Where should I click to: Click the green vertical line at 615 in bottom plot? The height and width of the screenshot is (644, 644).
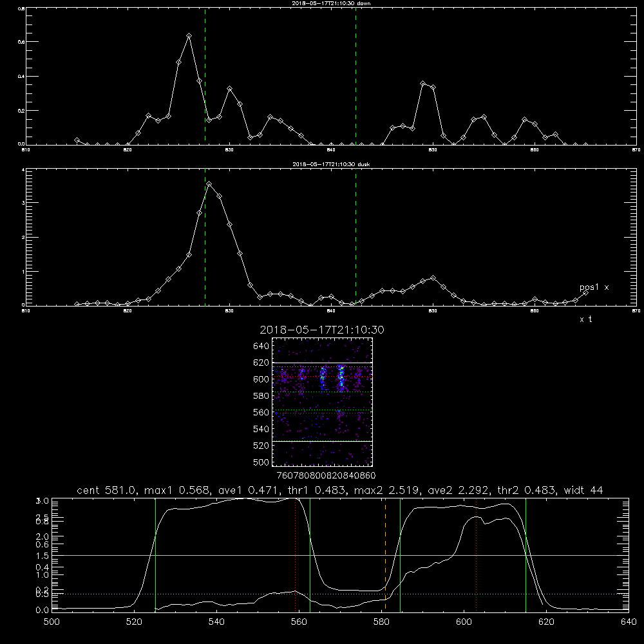pyautogui.click(x=526, y=554)
